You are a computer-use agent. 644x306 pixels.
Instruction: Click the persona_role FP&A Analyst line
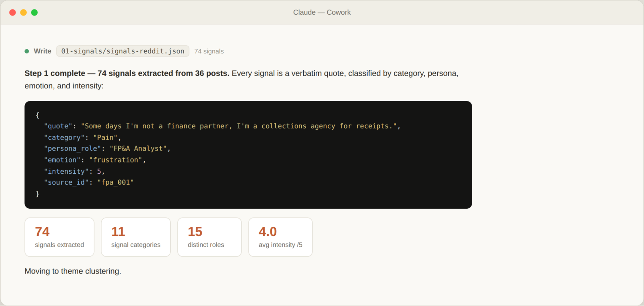click(107, 148)
